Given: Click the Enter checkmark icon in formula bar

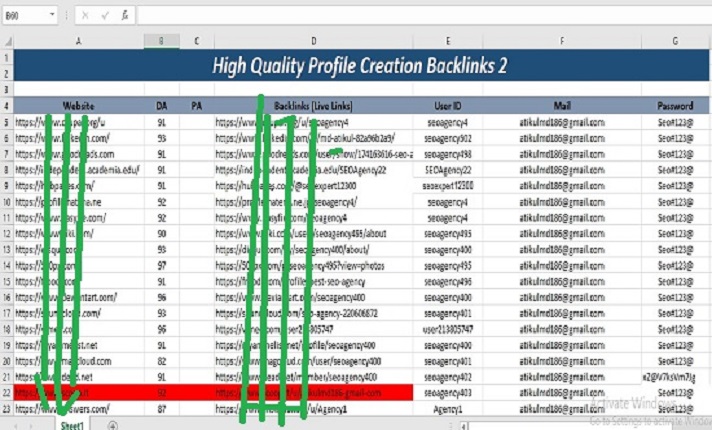Looking at the screenshot, I should (x=106, y=16).
